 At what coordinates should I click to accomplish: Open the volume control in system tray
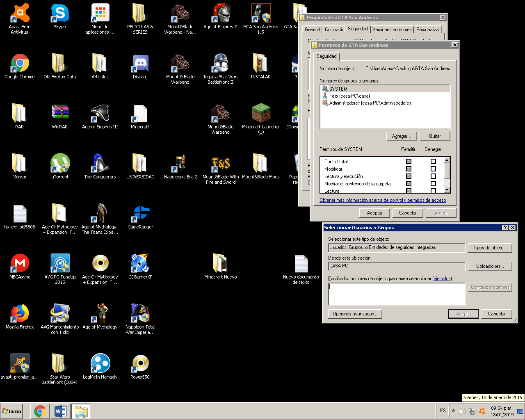[462, 411]
